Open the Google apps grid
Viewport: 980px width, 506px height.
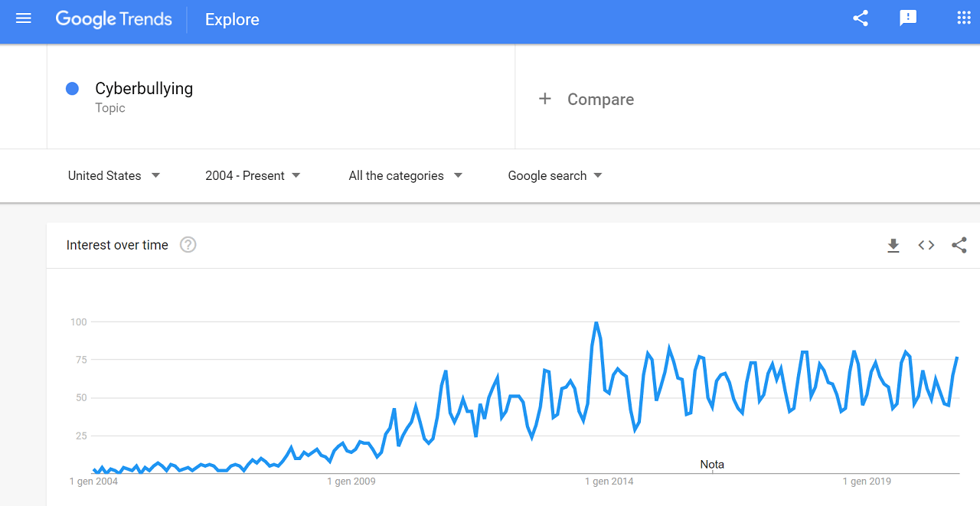tap(964, 18)
